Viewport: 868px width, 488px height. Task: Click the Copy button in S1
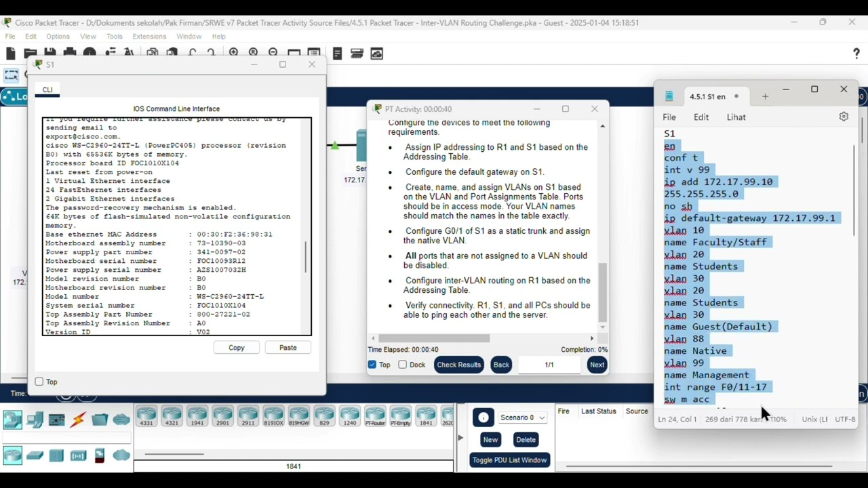click(x=237, y=348)
